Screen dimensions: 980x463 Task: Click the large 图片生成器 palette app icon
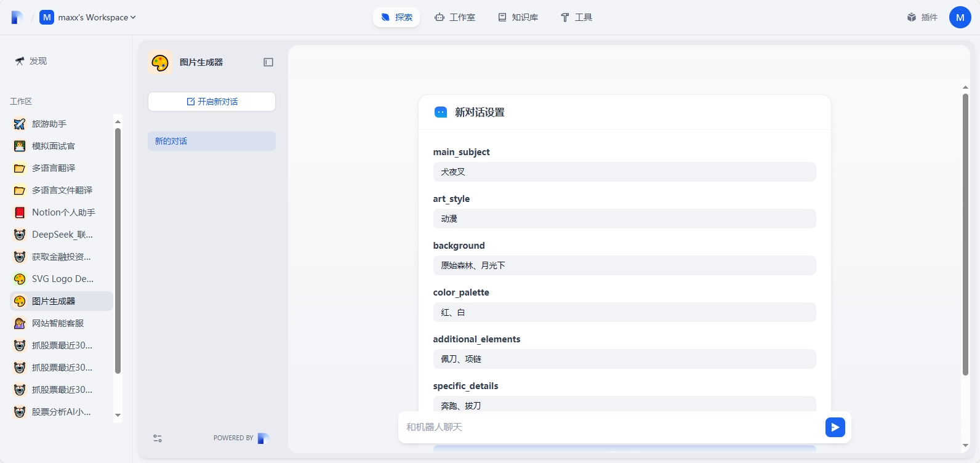[160, 62]
